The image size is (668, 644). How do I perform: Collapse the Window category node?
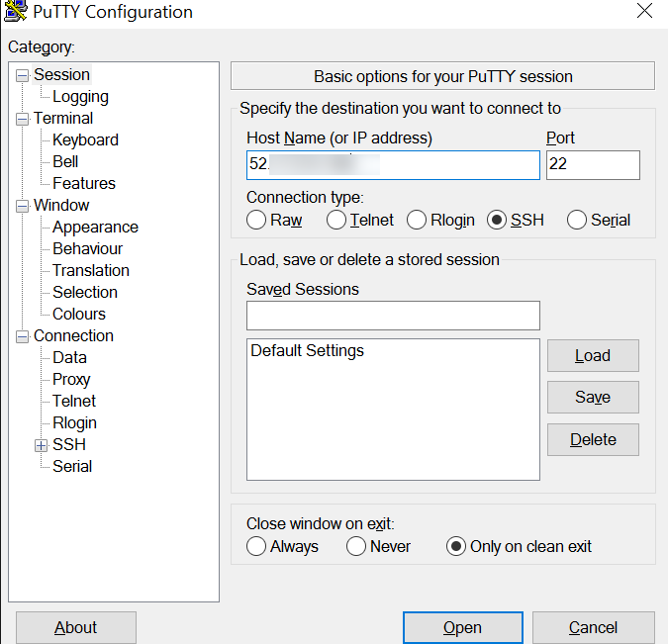23,206
